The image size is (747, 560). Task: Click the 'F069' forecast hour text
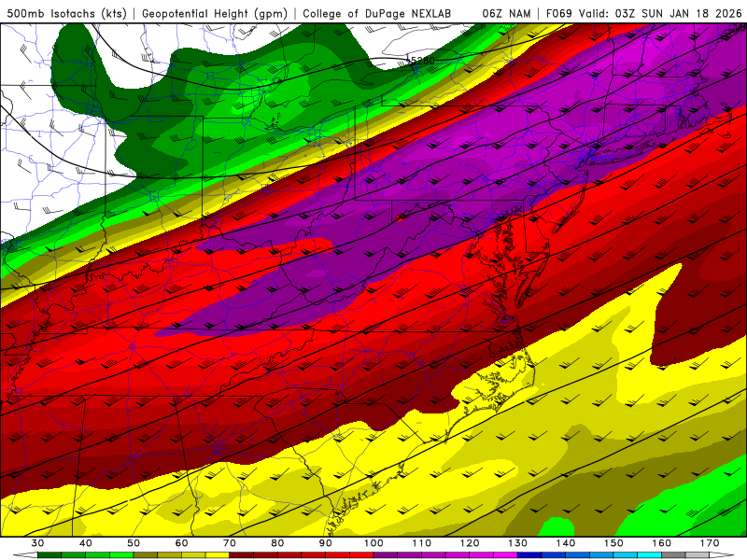(x=558, y=13)
